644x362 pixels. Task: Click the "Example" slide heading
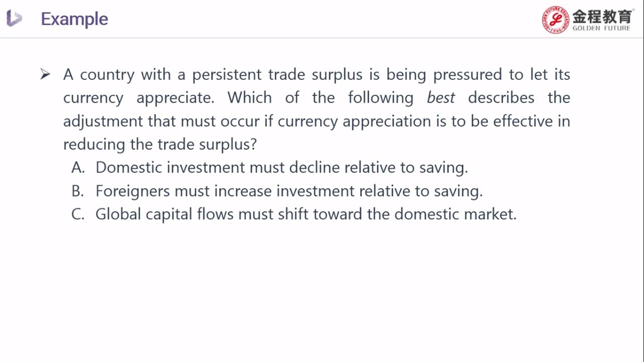(x=74, y=19)
